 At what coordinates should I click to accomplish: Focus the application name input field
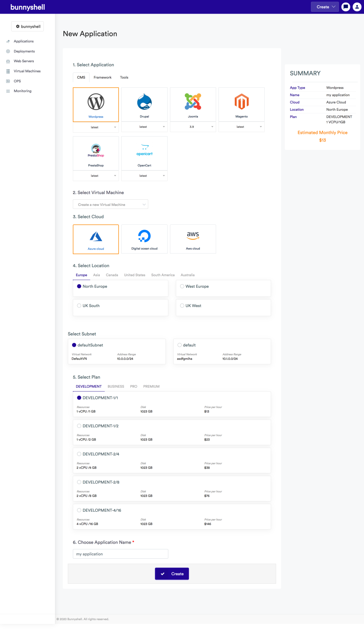tap(120, 554)
